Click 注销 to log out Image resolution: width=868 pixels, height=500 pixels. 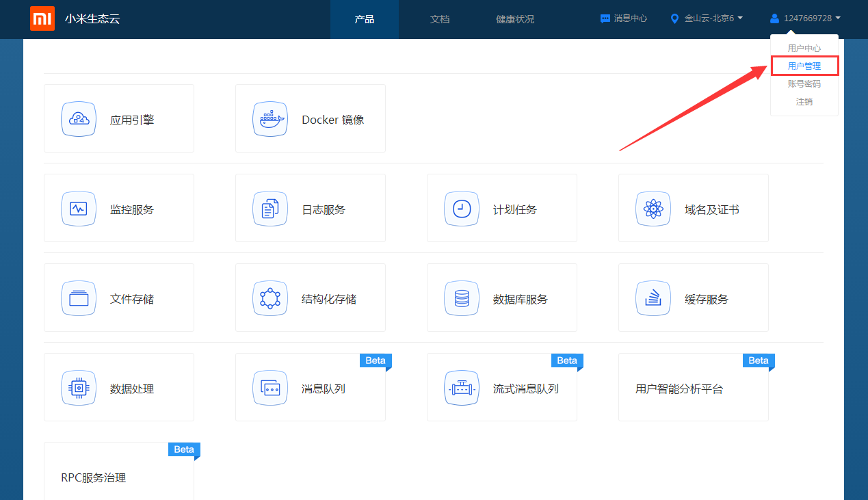click(x=804, y=102)
